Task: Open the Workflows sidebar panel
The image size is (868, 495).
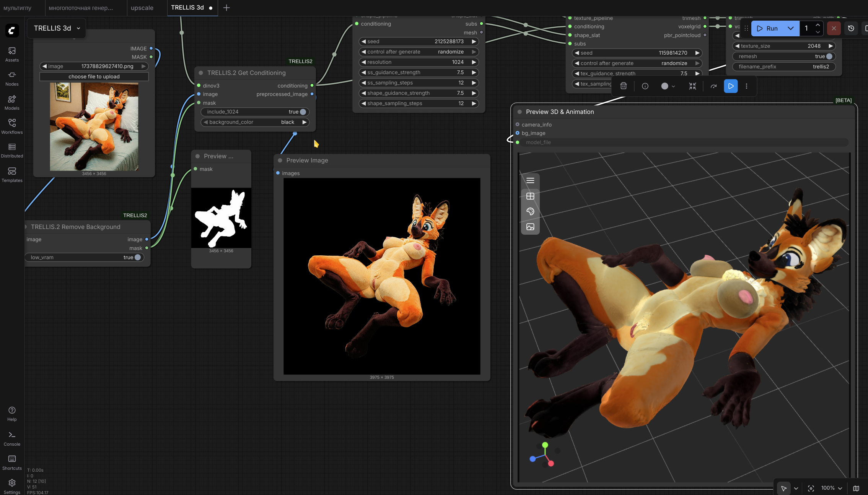Action: click(x=12, y=126)
